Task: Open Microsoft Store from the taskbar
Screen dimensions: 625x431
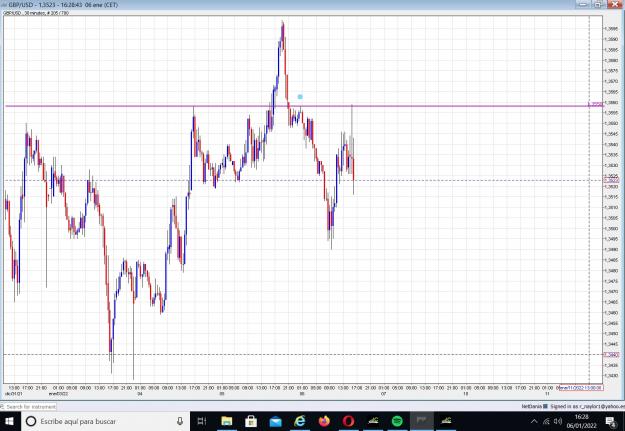Action: (x=251, y=421)
